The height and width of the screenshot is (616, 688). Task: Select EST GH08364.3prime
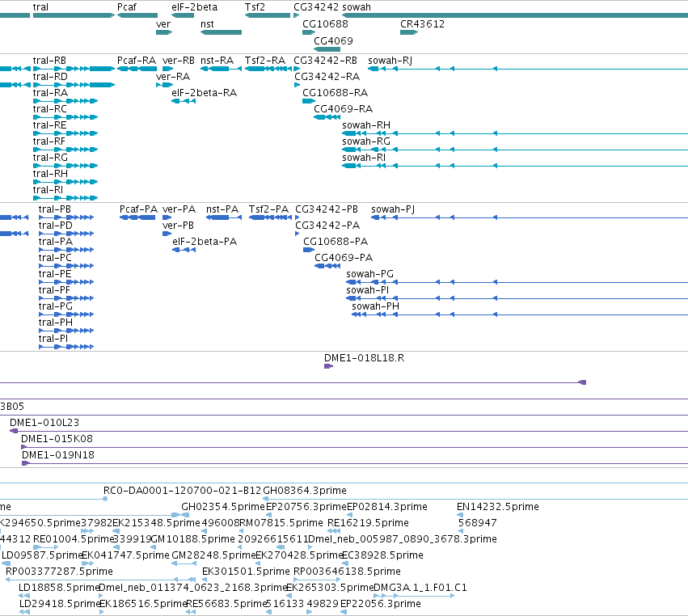pyautogui.click(x=475, y=499)
